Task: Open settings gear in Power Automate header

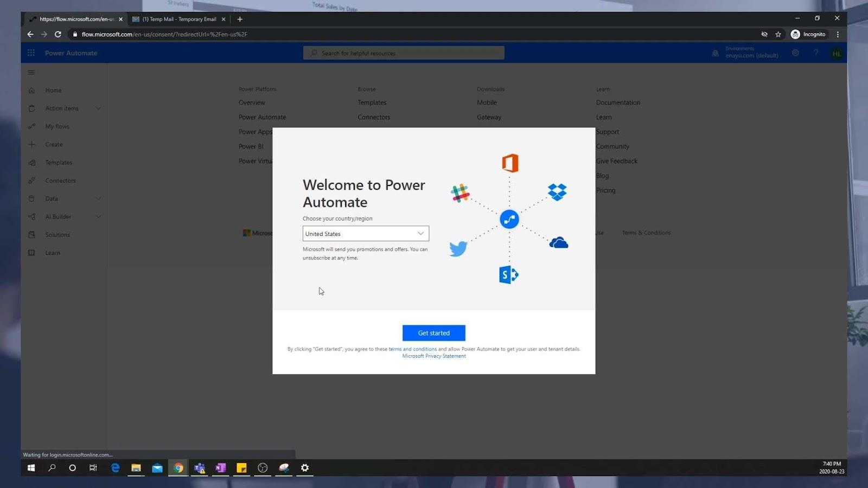Action: [795, 53]
